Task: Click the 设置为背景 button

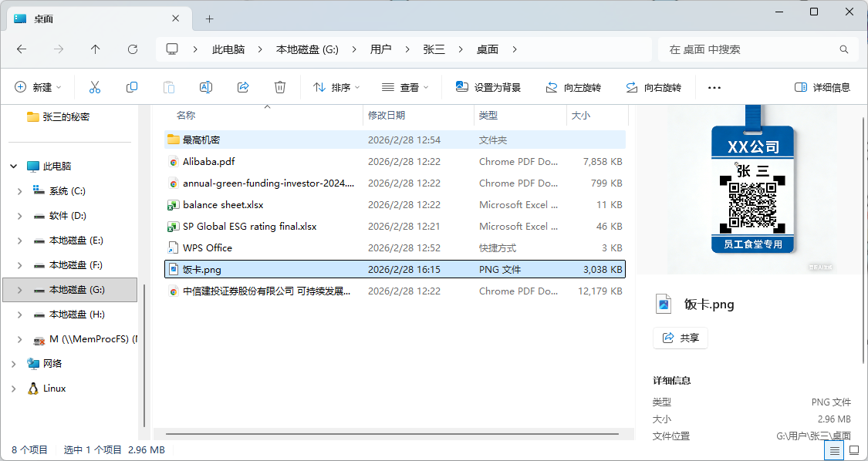Action: [488, 87]
